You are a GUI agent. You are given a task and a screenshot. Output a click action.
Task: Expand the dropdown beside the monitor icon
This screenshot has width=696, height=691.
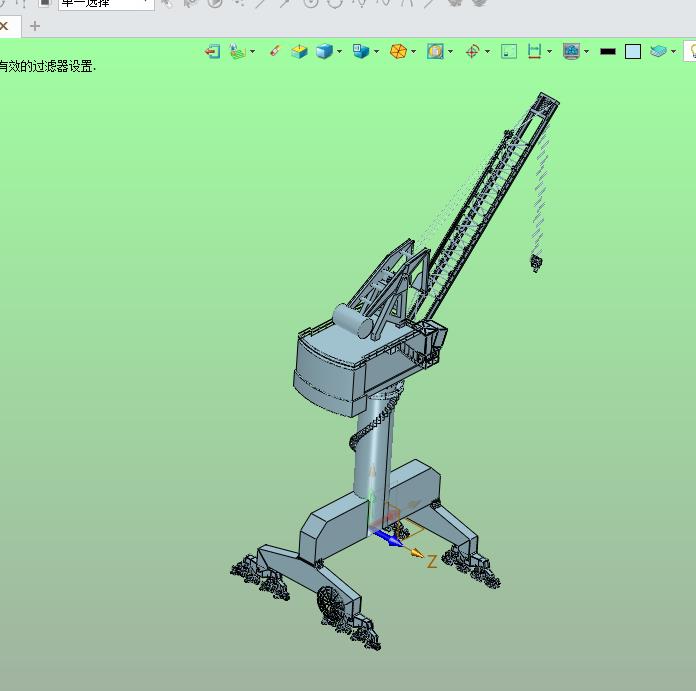(586, 51)
